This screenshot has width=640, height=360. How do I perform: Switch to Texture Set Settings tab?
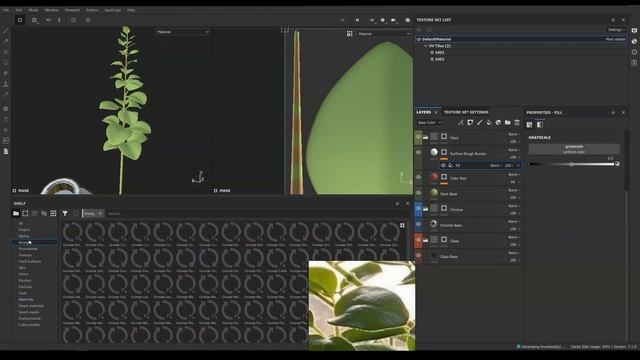[466, 112]
